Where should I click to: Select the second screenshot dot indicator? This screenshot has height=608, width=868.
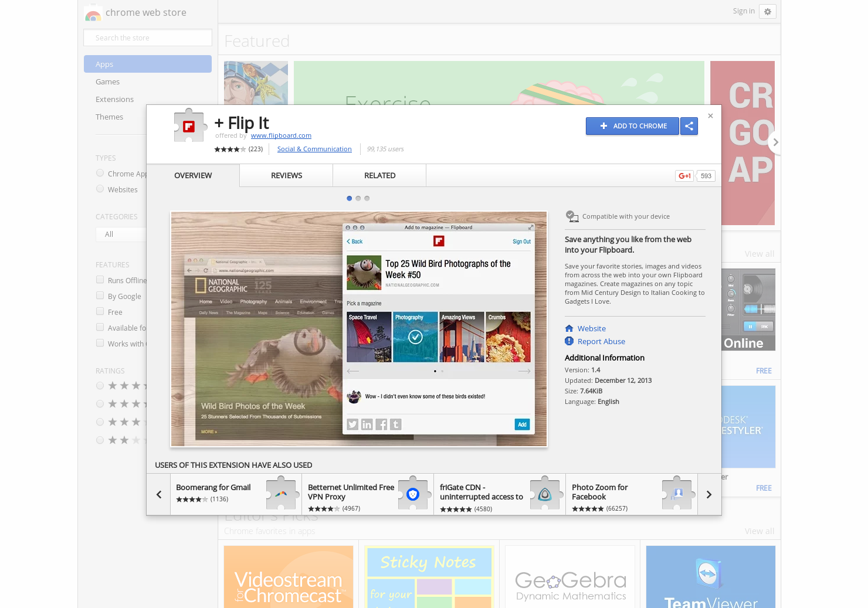pyautogui.click(x=358, y=198)
